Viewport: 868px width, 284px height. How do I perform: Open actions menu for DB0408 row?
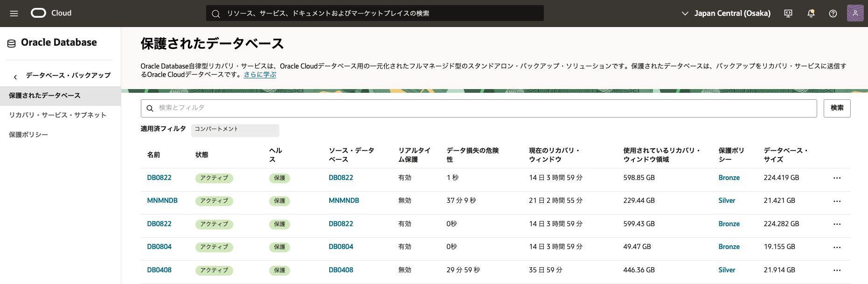pos(837,270)
